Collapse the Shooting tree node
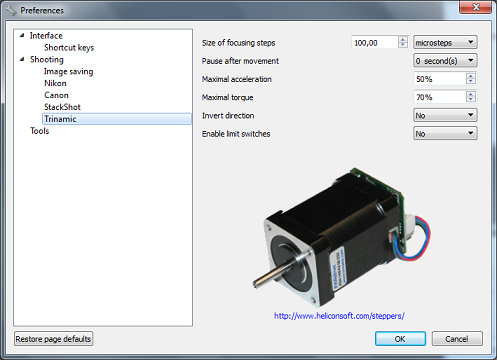The height and width of the screenshot is (360, 497). (22, 59)
